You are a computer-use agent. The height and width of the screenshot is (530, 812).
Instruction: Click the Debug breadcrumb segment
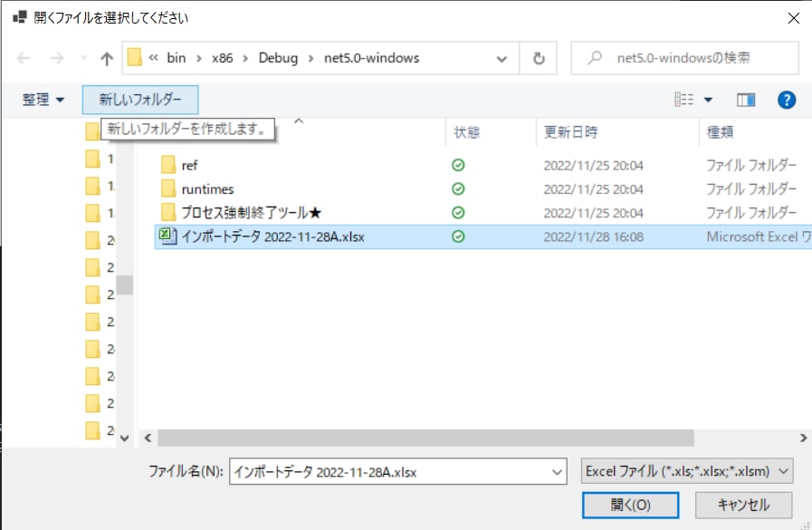(278, 58)
